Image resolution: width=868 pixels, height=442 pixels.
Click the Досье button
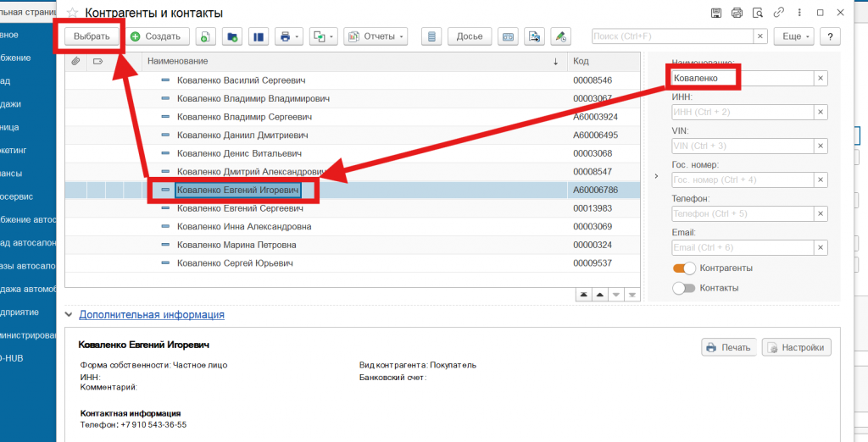[469, 36]
